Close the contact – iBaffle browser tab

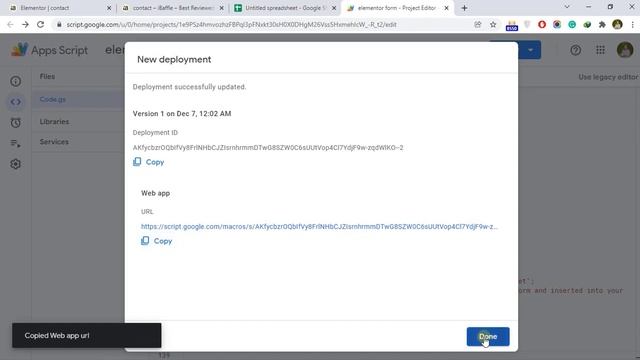tap(221, 8)
